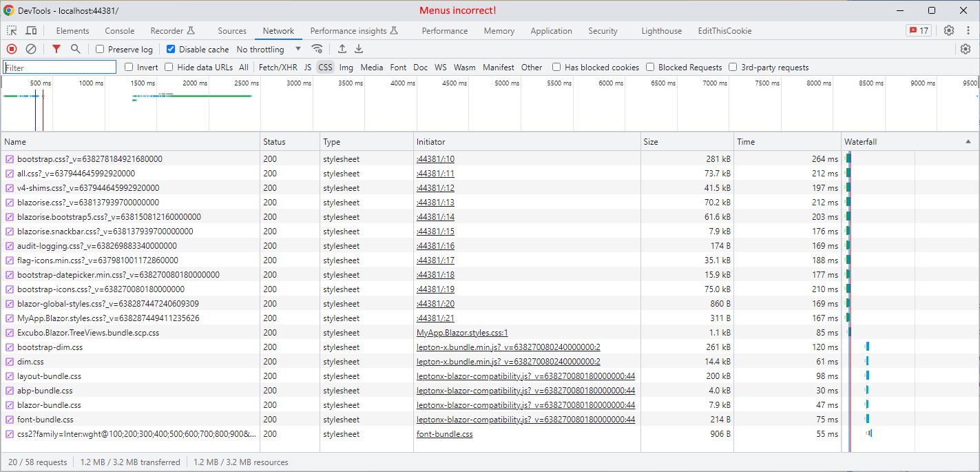Click the Filter text input field
The image size is (980, 472).
coord(60,68)
